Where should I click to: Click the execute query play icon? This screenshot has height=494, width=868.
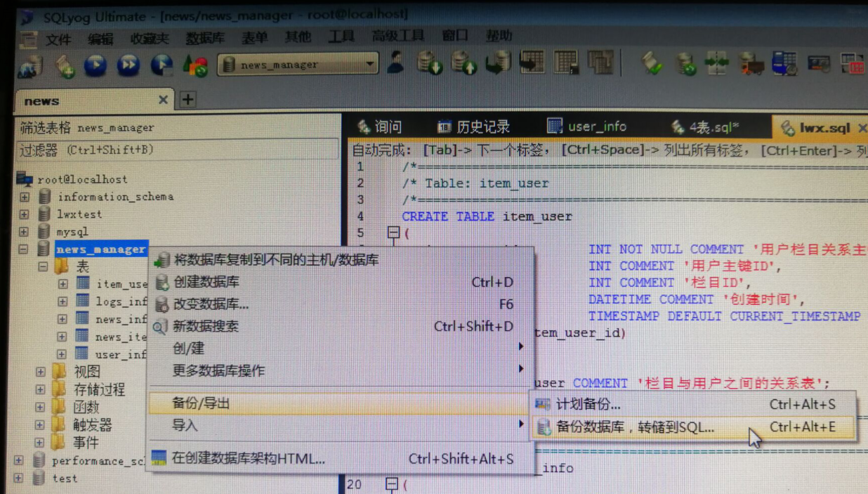pos(96,65)
